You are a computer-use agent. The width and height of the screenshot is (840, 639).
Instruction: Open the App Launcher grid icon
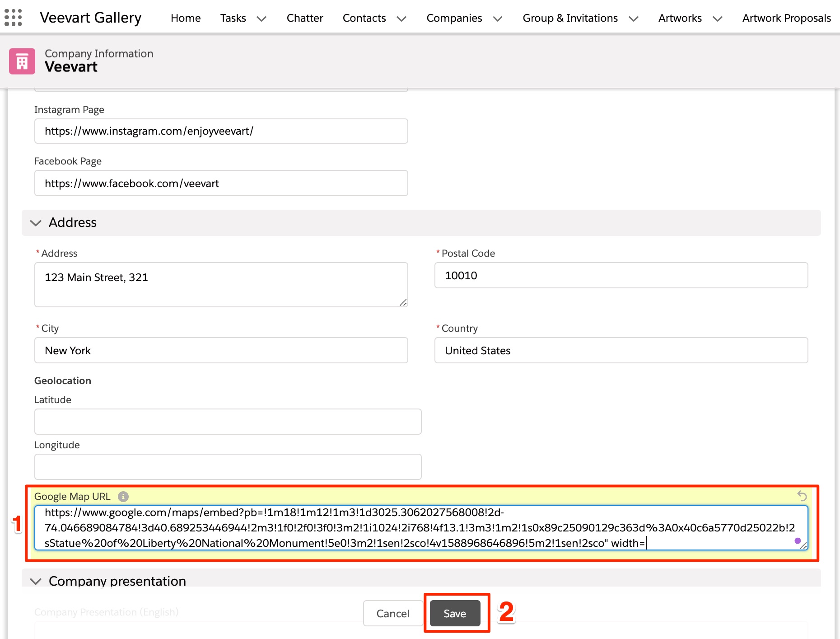pos(13,18)
